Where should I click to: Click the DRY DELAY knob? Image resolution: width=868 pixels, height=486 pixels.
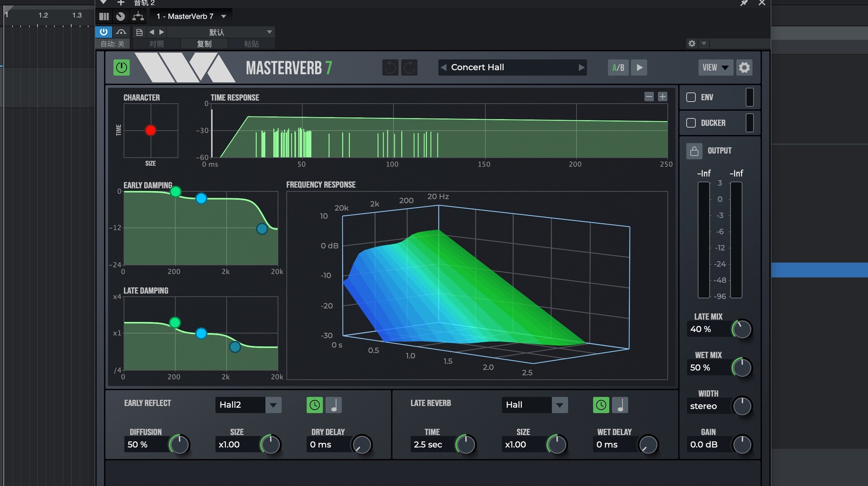pos(362,444)
